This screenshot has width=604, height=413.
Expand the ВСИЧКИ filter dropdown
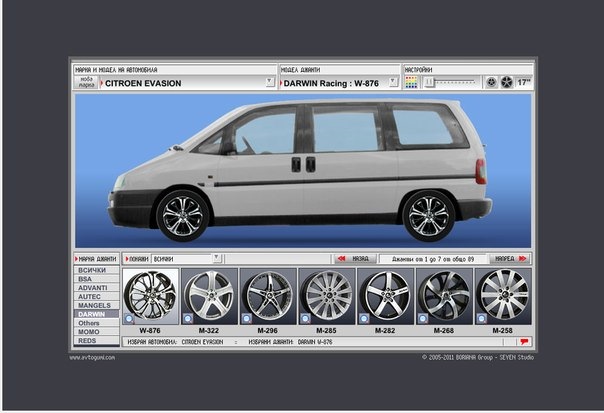tap(217, 258)
